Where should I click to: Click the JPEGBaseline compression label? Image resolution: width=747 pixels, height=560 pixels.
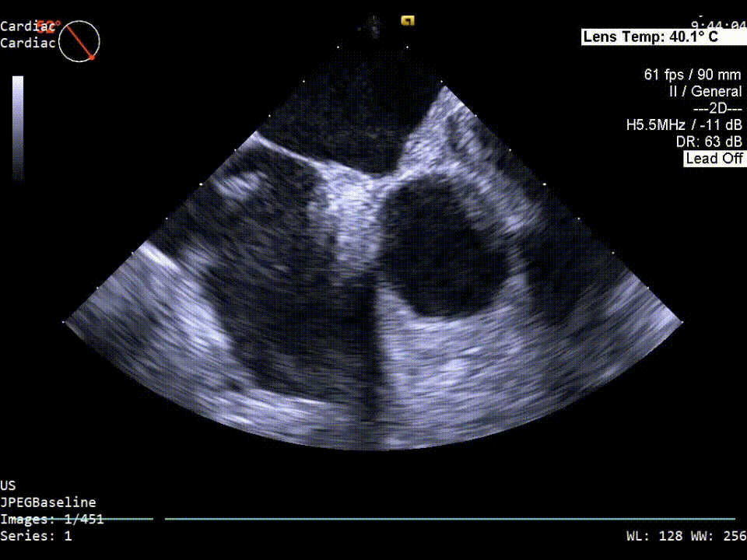point(47,502)
